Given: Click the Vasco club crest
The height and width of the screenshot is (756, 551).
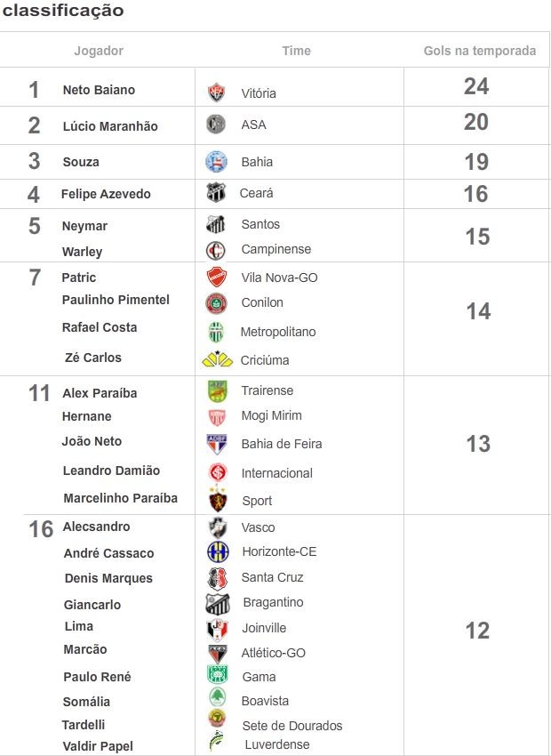Looking at the screenshot, I should click(218, 527).
